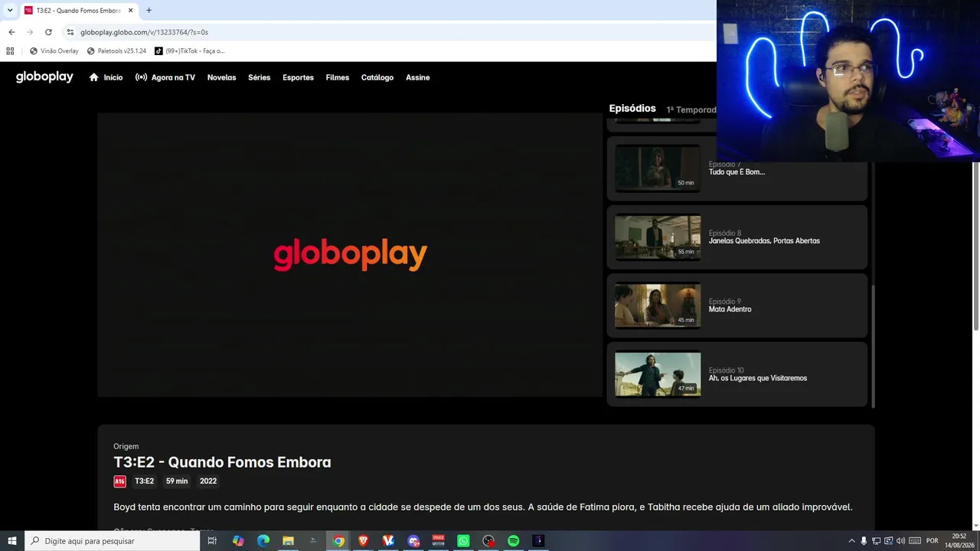Image resolution: width=980 pixels, height=551 pixels.
Task: Click the episode list scrollbar
Action: click(873, 346)
